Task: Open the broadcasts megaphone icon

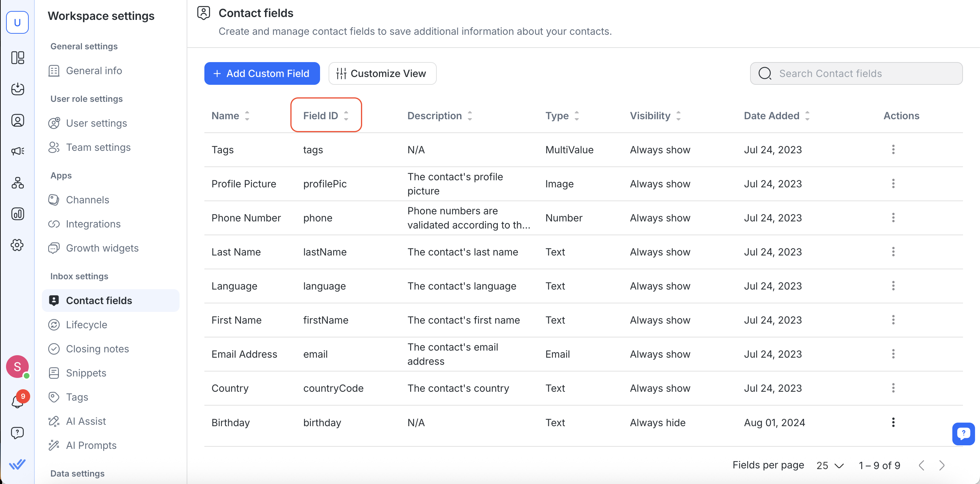Action: (x=17, y=152)
